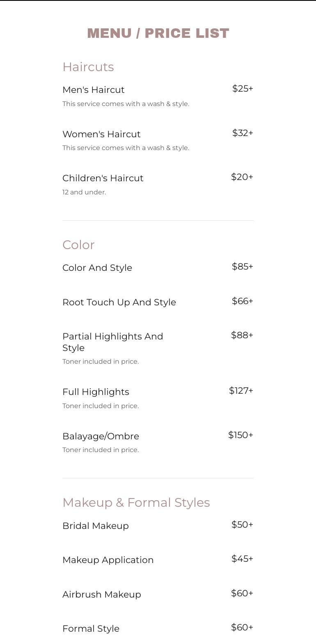
Task: Click the Men's Haircut service name
Action: 94,90
